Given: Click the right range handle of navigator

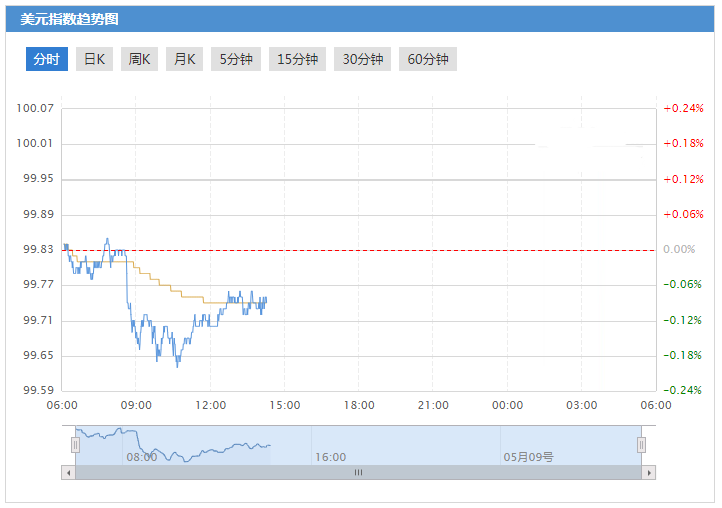Looking at the screenshot, I should (x=642, y=445).
